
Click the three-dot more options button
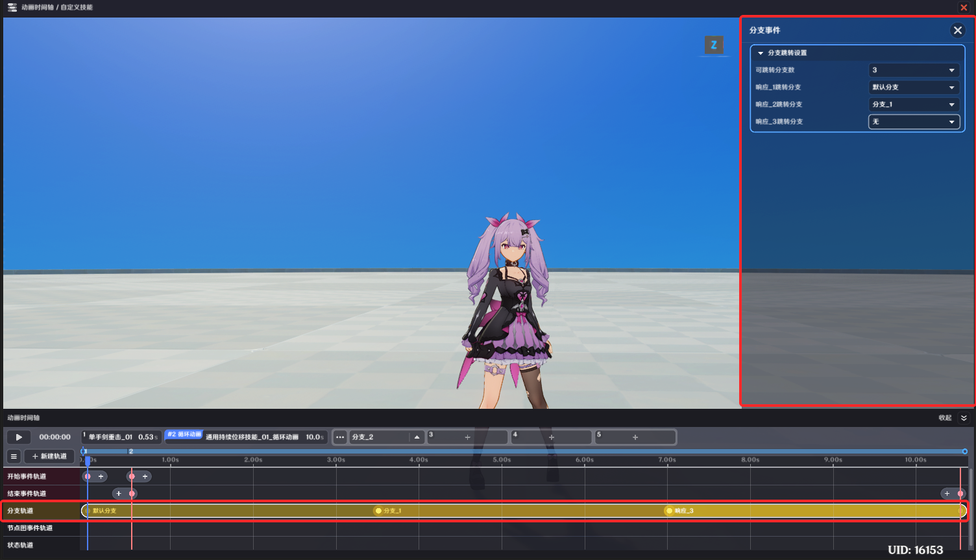coord(340,437)
